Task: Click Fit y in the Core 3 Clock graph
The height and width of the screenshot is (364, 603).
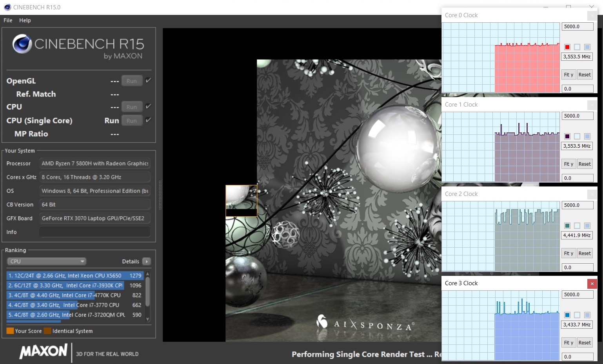Action: [x=568, y=343]
